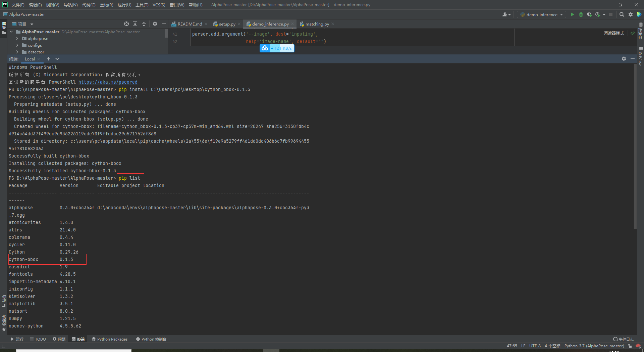Select the AlphaPose-master root tree item
644x352 pixels.
41,32
